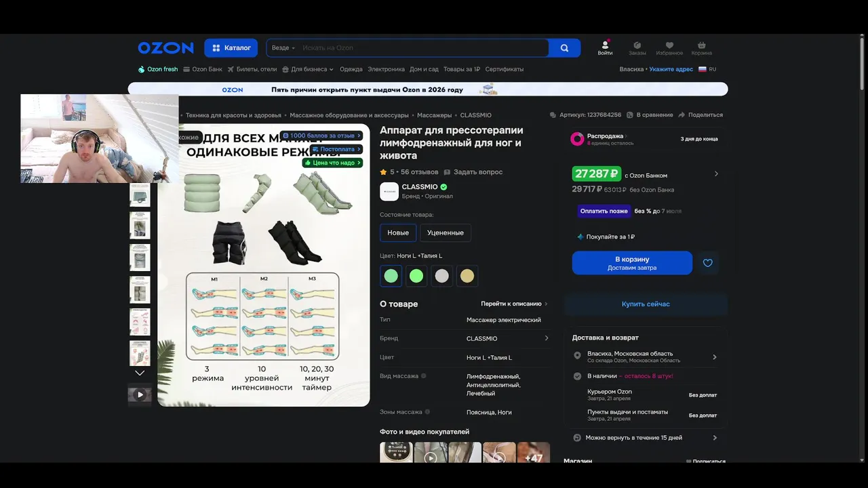The image size is (868, 488).
Task: Show Зоны массажа info hint icon
Action: pyautogui.click(x=428, y=411)
